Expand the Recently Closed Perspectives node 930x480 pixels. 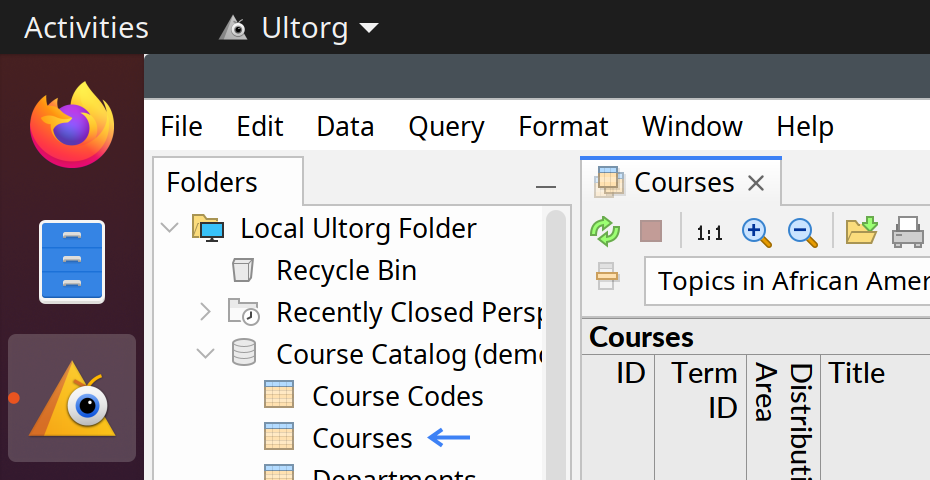click(x=206, y=312)
